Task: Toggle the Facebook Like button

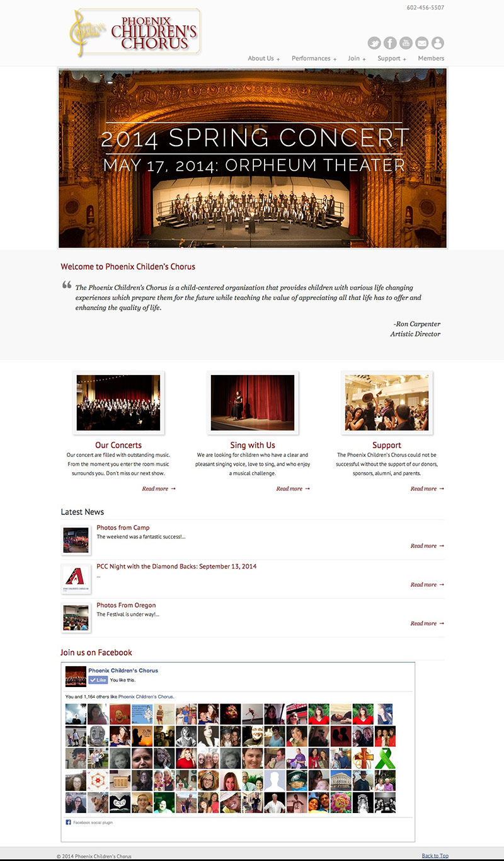Action: tap(98, 680)
